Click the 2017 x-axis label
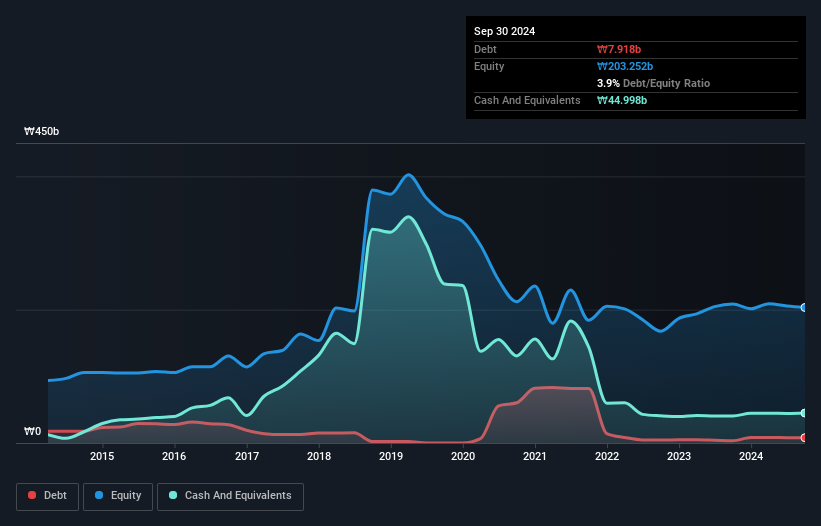This screenshot has height=526, width=821. click(x=247, y=456)
